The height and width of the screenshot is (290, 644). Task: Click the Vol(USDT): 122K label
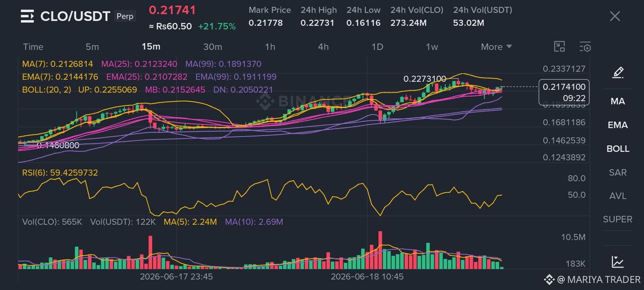click(123, 222)
